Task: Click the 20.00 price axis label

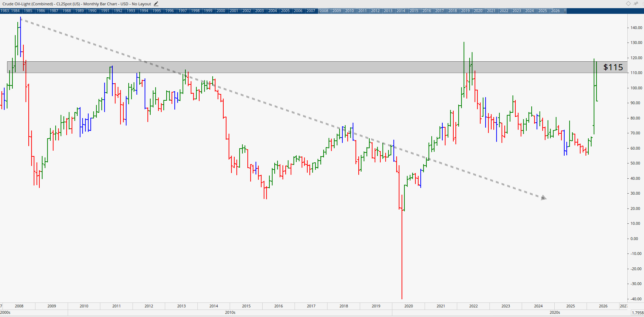Action: [x=635, y=208]
